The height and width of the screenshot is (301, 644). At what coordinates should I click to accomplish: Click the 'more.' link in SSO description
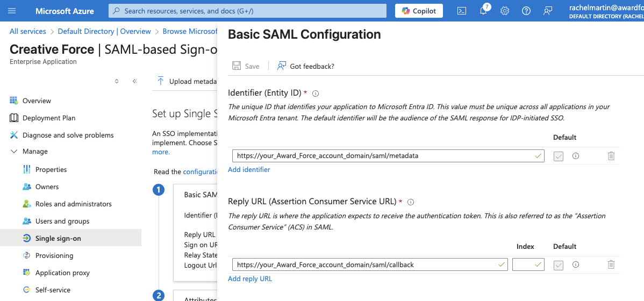click(161, 152)
